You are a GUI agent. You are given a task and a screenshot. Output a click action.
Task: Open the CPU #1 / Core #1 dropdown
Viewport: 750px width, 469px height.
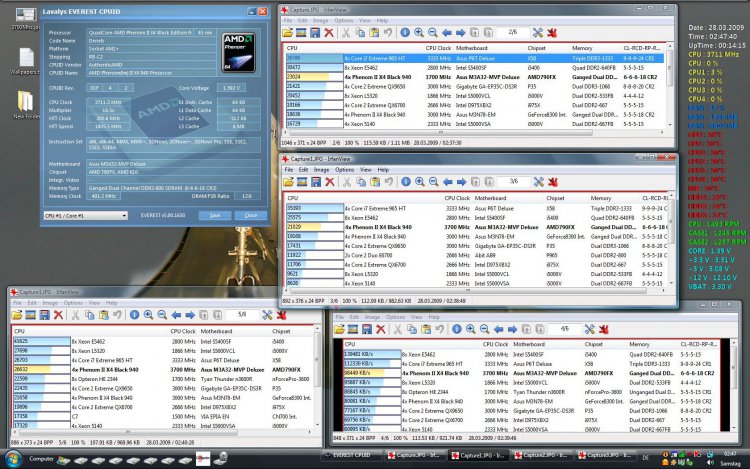[86, 216]
